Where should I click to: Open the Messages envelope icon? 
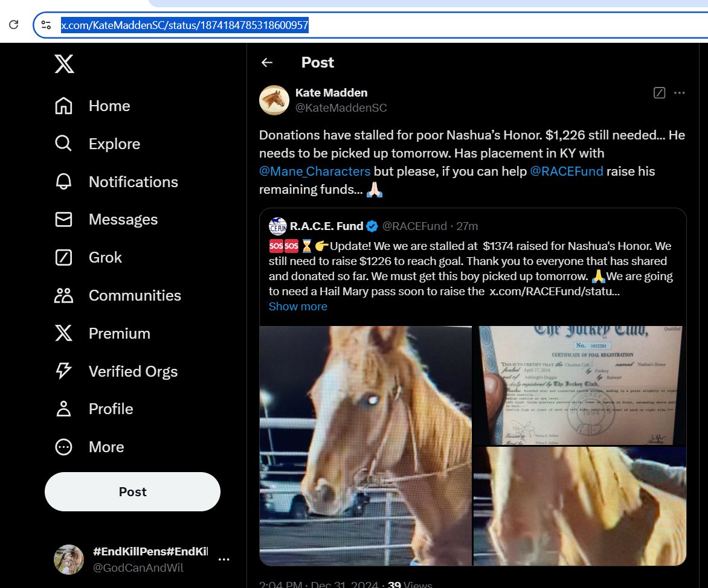[x=63, y=219]
